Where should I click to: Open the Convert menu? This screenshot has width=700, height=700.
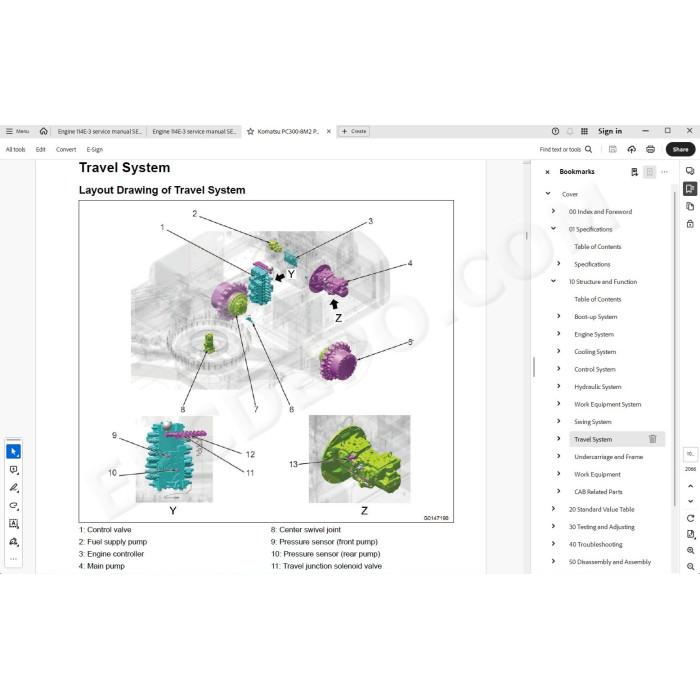tap(66, 150)
